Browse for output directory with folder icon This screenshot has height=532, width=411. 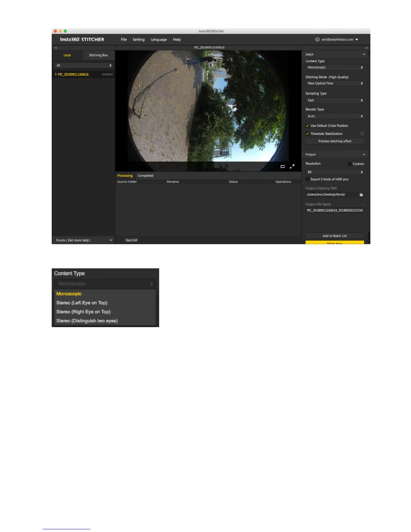click(x=361, y=195)
